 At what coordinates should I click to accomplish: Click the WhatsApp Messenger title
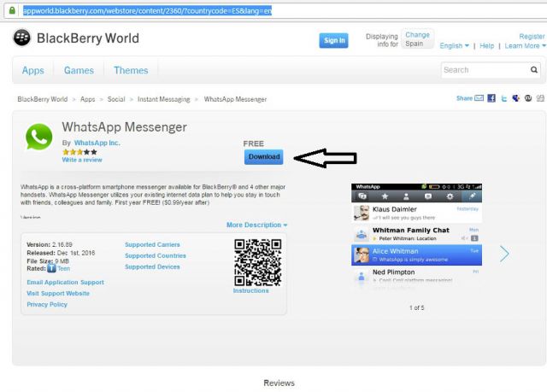point(124,127)
